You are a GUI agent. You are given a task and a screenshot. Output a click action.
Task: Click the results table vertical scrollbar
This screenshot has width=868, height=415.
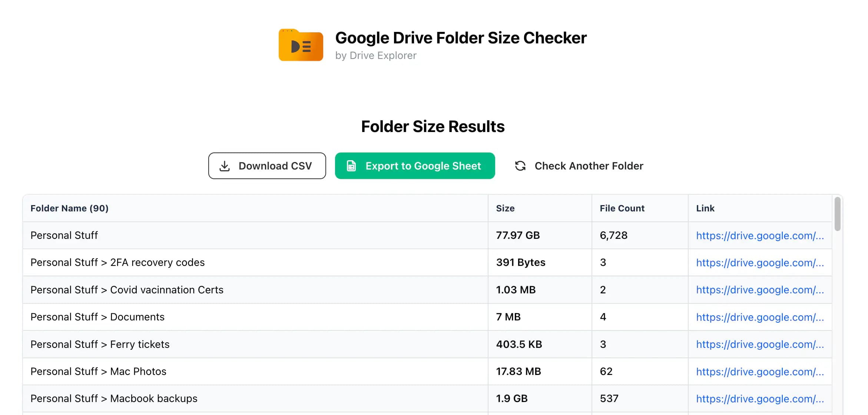tap(837, 214)
